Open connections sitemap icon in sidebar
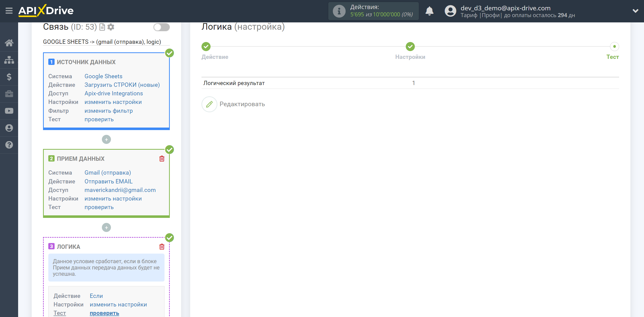The image size is (644, 317). pos(9,60)
